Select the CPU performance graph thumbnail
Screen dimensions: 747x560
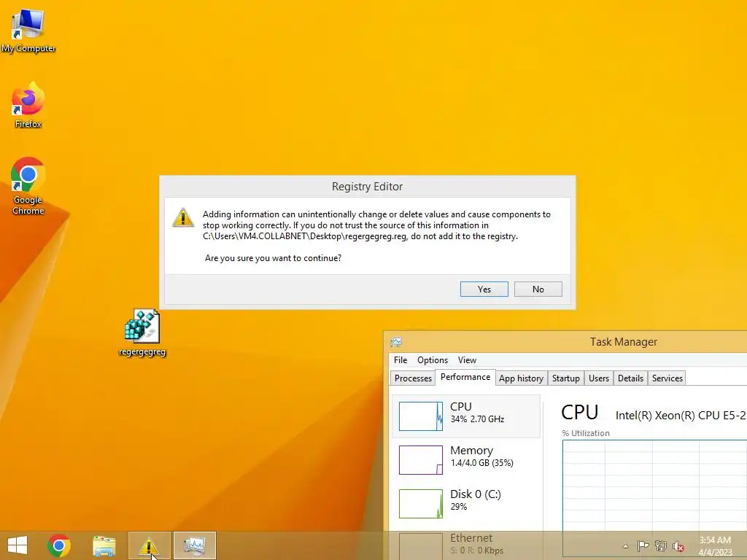421,416
